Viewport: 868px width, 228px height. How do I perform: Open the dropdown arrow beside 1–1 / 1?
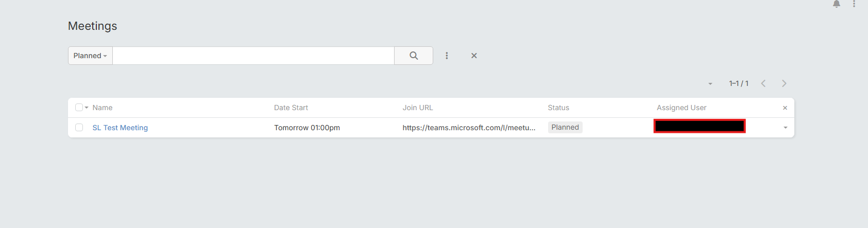coord(710,84)
